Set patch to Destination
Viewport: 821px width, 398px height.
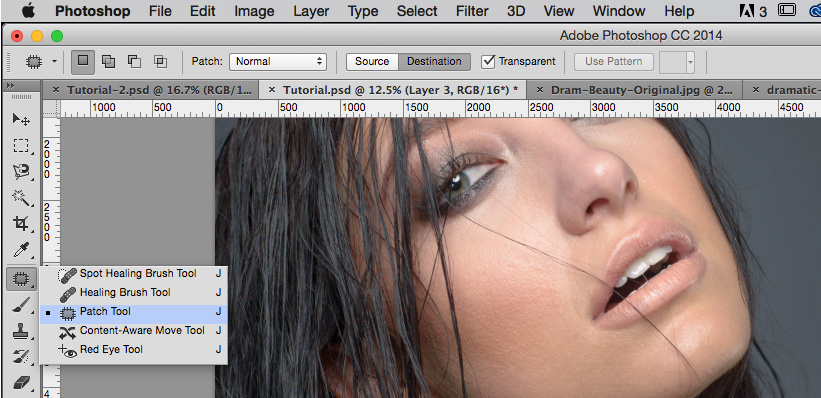click(434, 61)
